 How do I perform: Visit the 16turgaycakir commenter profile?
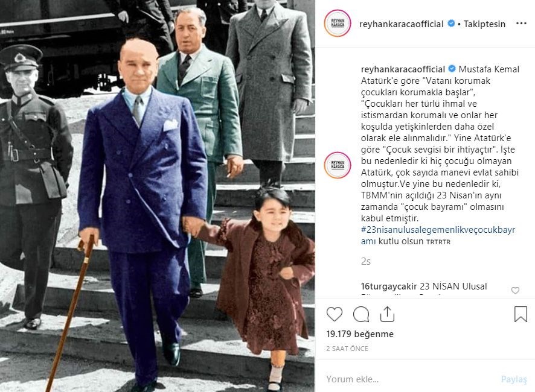[389, 286]
